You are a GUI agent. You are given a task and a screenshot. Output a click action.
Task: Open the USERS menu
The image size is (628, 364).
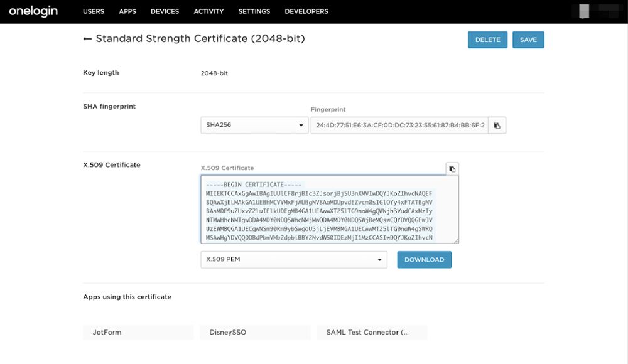pos(93,11)
